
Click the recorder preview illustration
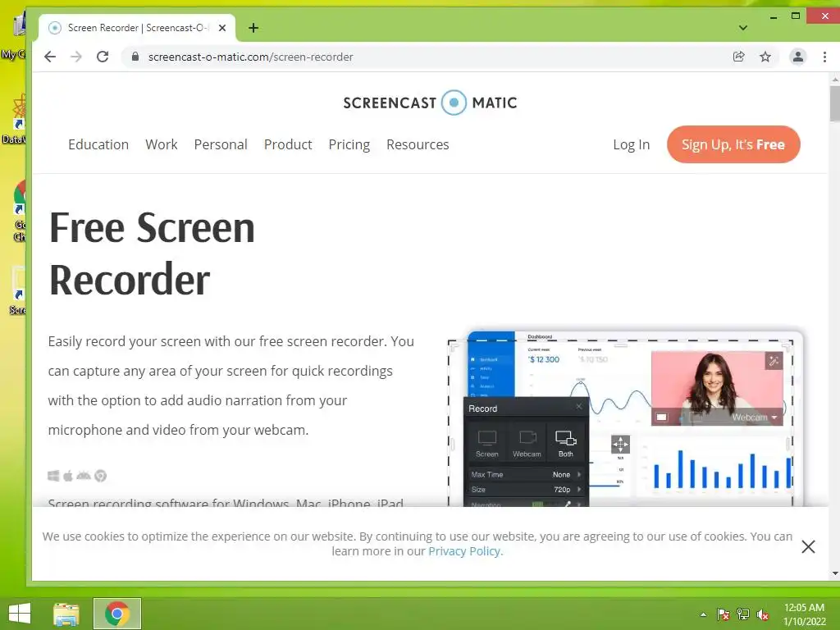[624, 418]
